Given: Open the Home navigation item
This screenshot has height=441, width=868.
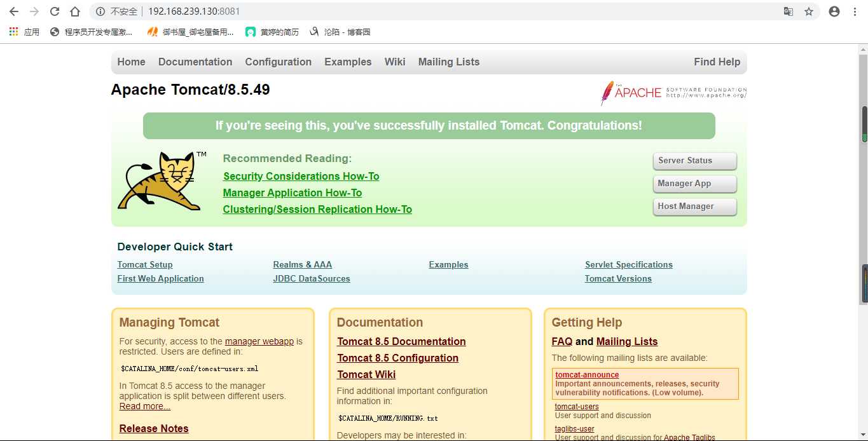Looking at the screenshot, I should [x=131, y=62].
